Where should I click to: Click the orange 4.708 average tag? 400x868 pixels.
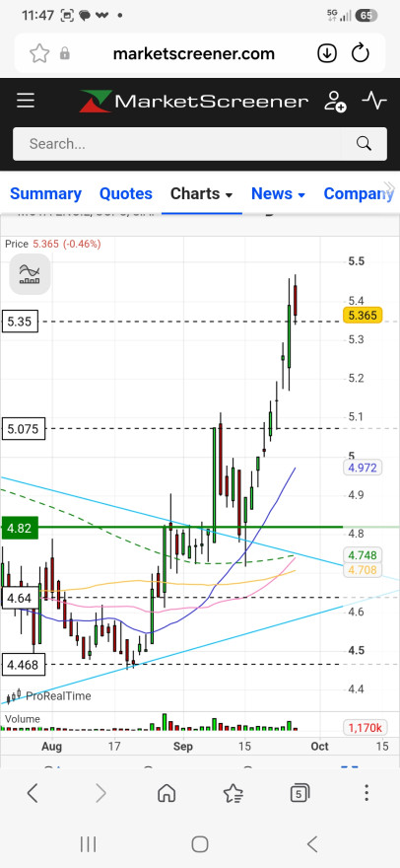click(363, 570)
